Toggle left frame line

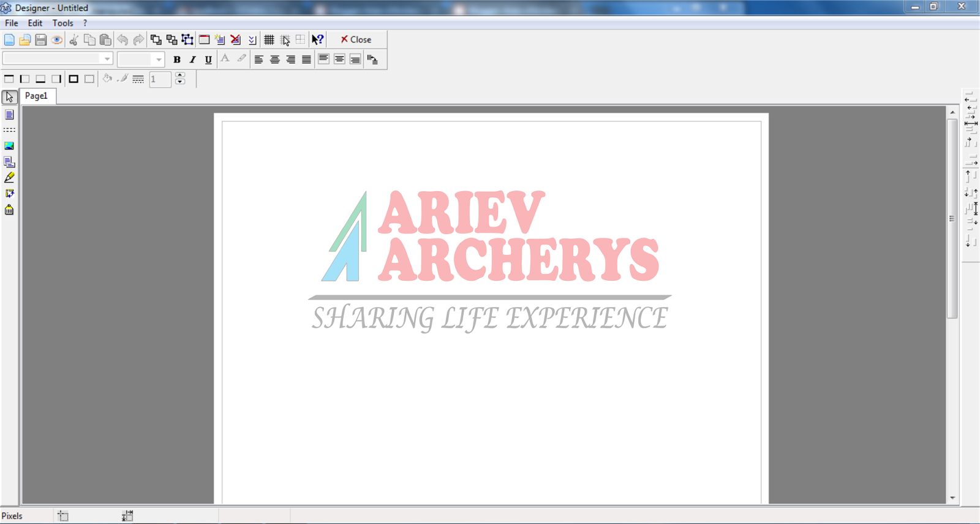[x=25, y=79]
